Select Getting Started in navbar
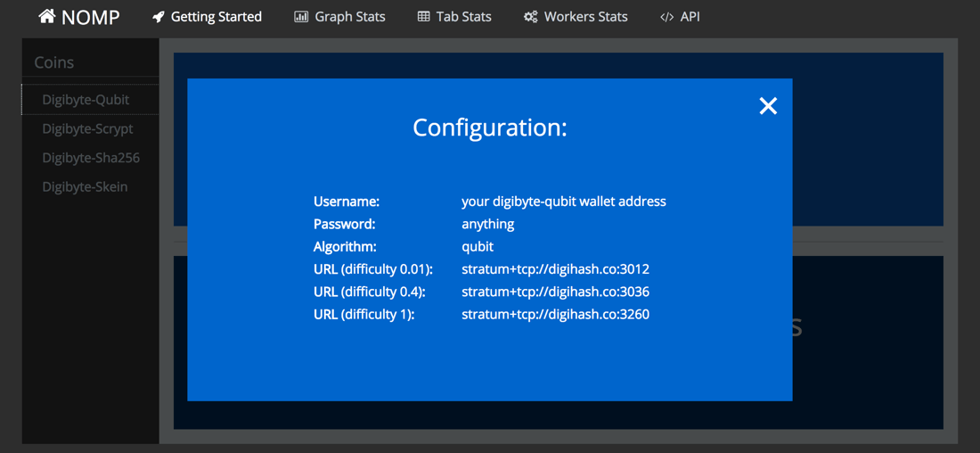Screen dimensions: 980x453 pos(216,17)
